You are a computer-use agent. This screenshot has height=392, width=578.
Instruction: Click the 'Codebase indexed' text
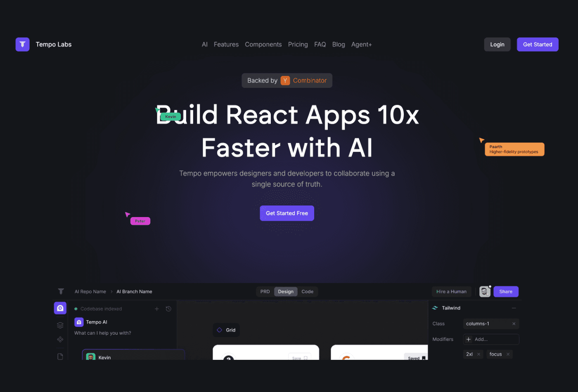(101, 309)
